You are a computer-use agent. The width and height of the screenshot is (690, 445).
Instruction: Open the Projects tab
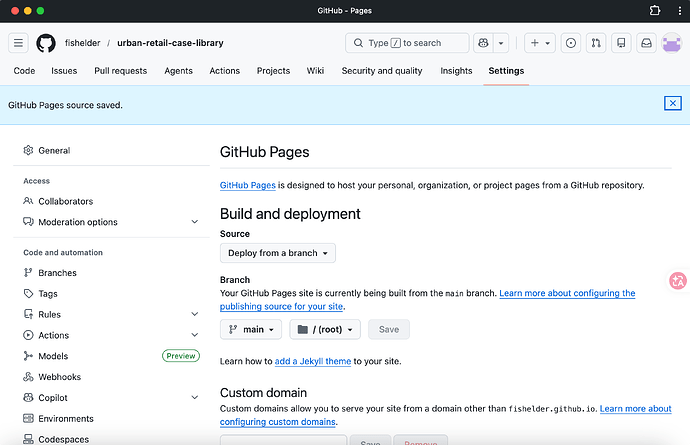(x=273, y=71)
